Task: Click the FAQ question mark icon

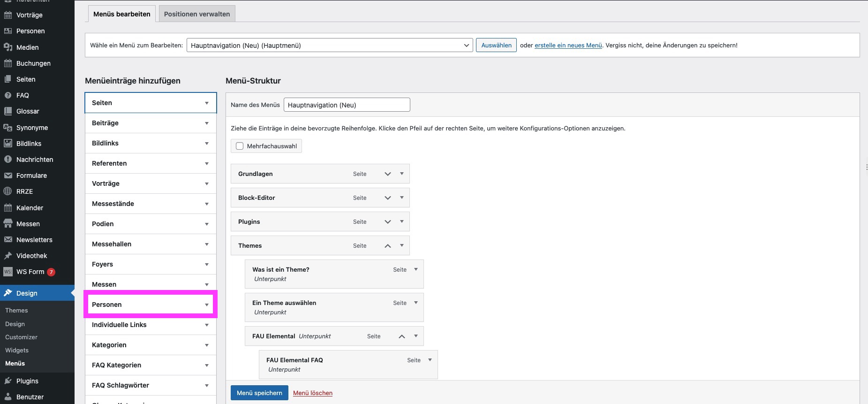Action: pyautogui.click(x=8, y=95)
